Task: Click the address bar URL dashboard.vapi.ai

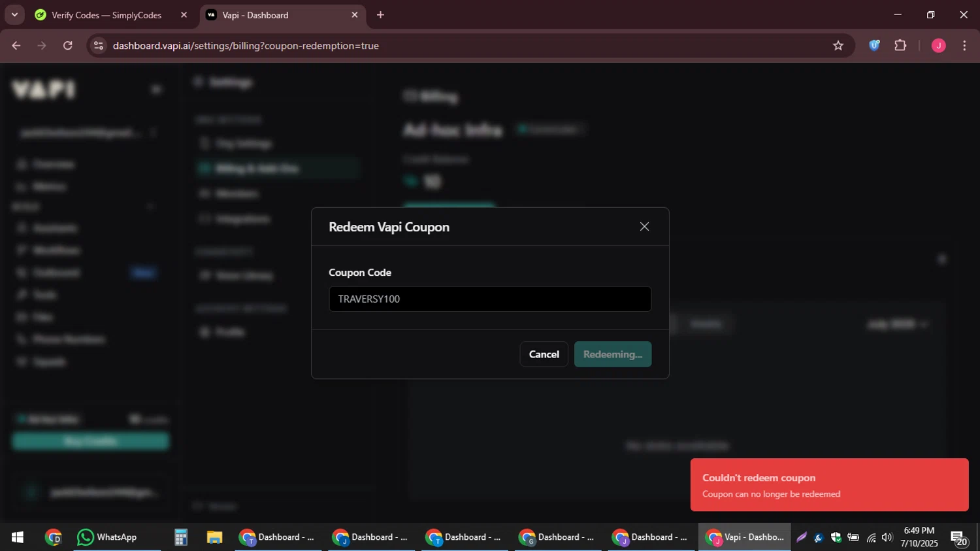Action: pos(246,46)
